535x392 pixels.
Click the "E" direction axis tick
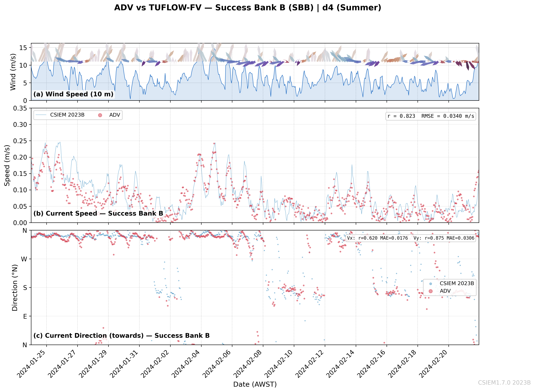coord(25,317)
